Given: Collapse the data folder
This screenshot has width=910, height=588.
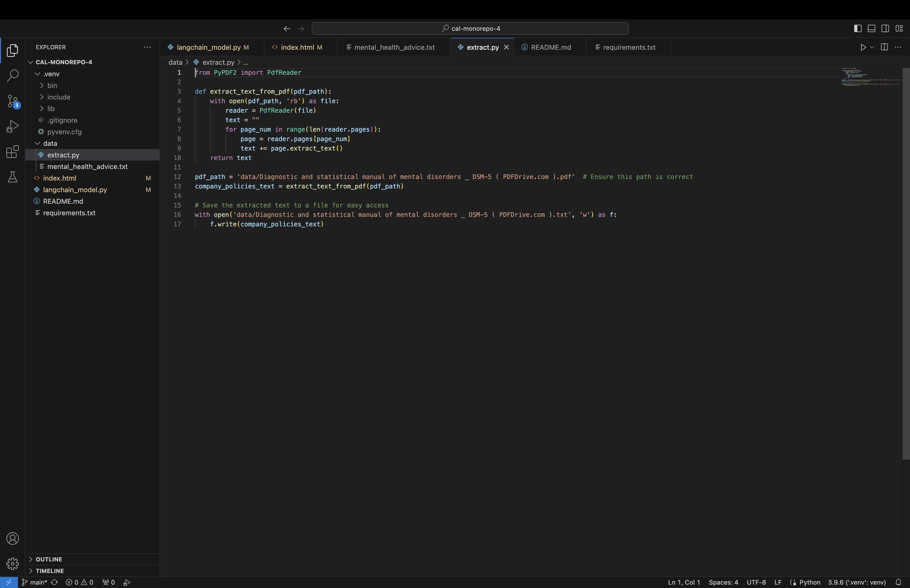Looking at the screenshot, I should click(x=50, y=143).
